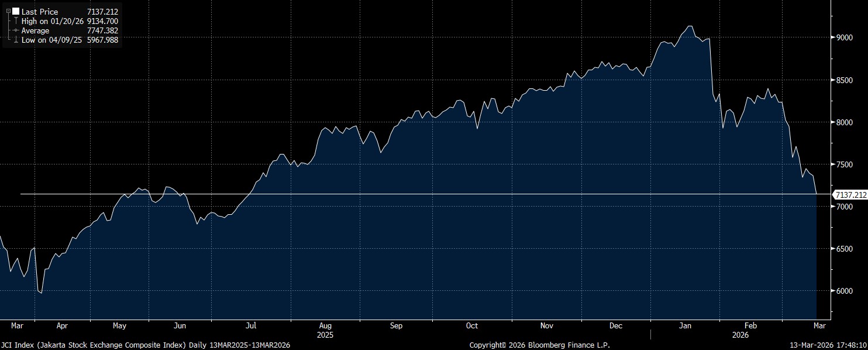
Task: Click the Last Price legend label
Action: (40, 12)
